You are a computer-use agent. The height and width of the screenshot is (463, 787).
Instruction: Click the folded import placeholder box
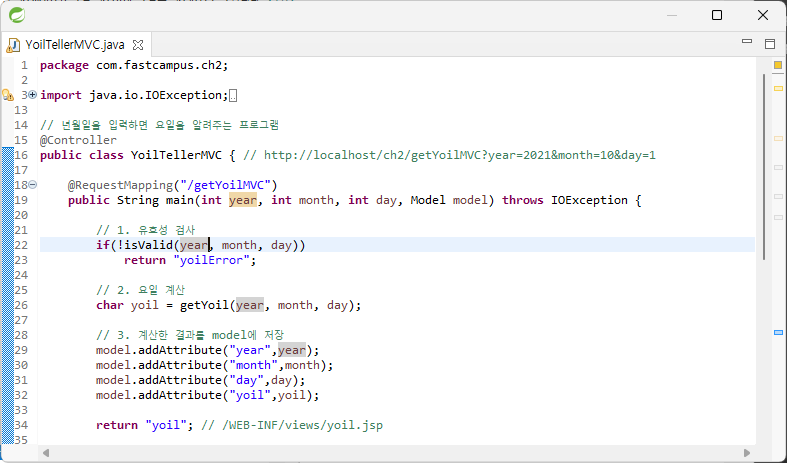click(233, 95)
